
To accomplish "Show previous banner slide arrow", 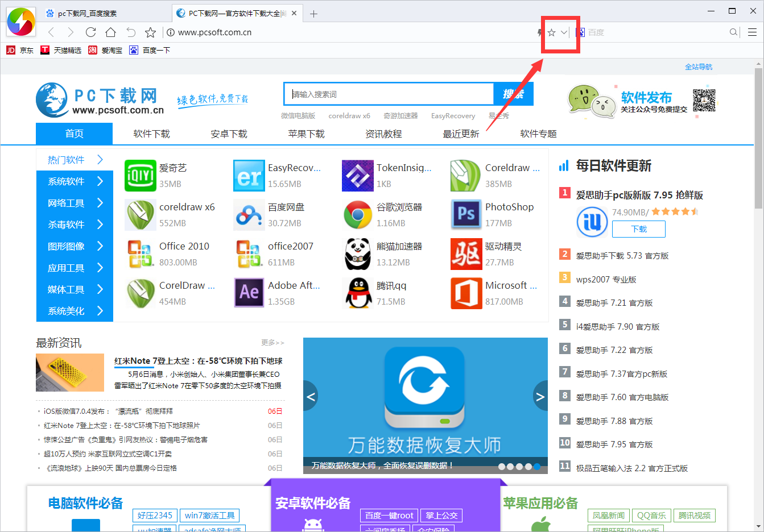I will point(311,397).
